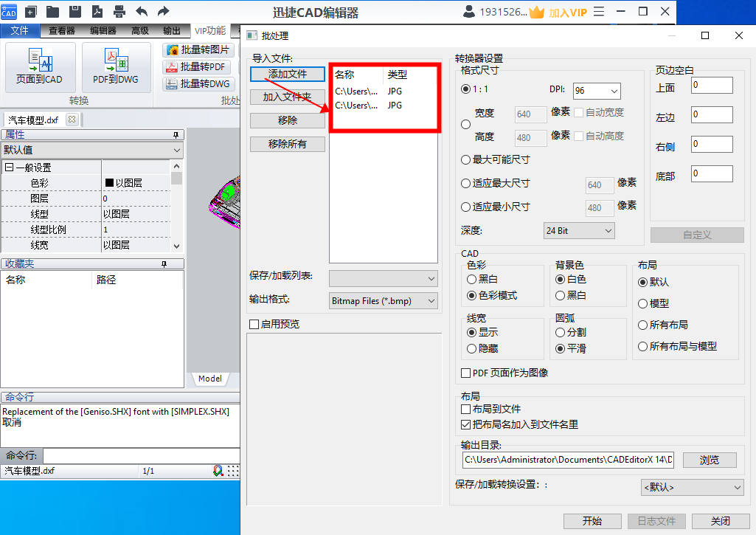Image resolution: width=756 pixels, height=535 pixels.
Task: Click the PDF到DWG conversion icon
Action: [116, 66]
